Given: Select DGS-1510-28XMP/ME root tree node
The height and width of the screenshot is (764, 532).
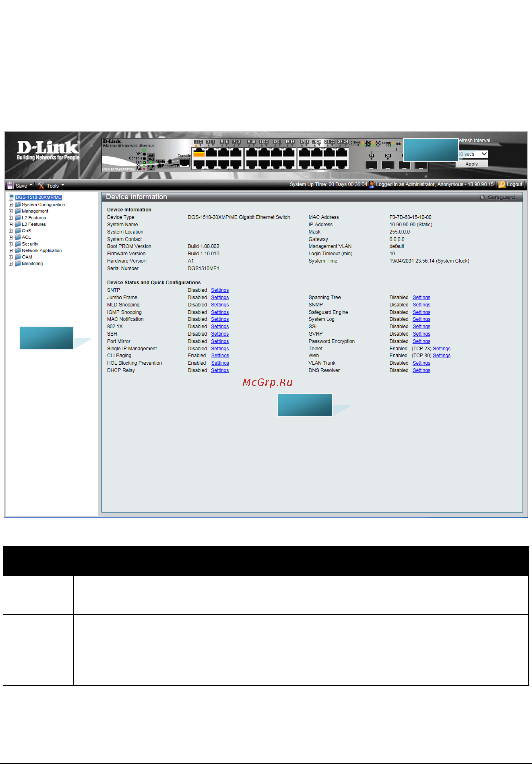Looking at the screenshot, I should coord(39,197).
